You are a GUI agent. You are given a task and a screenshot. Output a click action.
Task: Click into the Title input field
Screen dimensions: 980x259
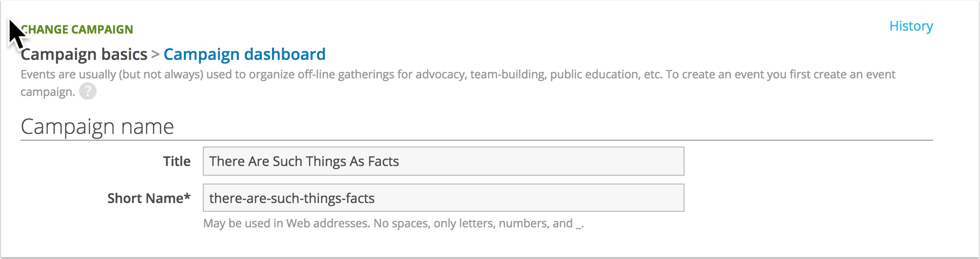click(443, 161)
